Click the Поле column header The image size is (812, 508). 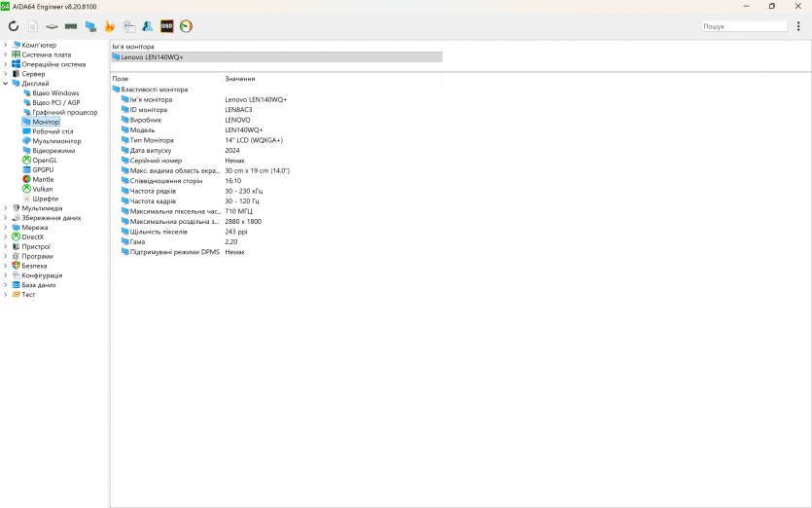120,79
